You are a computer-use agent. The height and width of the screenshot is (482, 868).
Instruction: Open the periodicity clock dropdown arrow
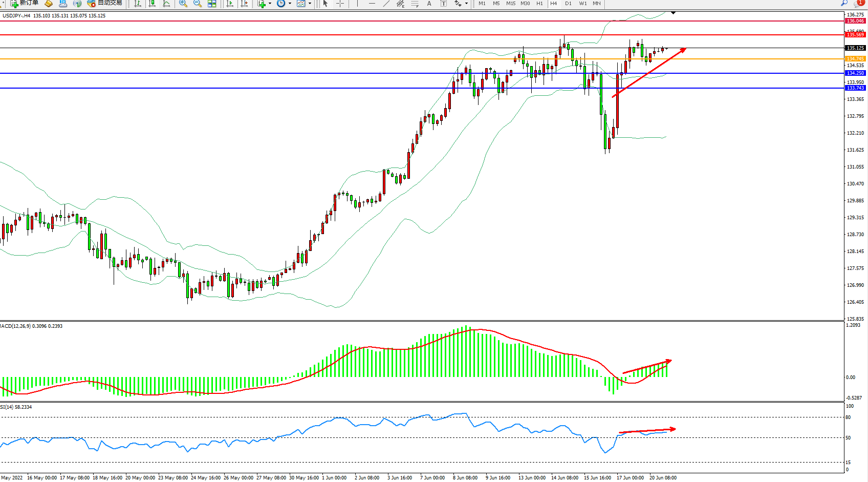click(x=290, y=4)
